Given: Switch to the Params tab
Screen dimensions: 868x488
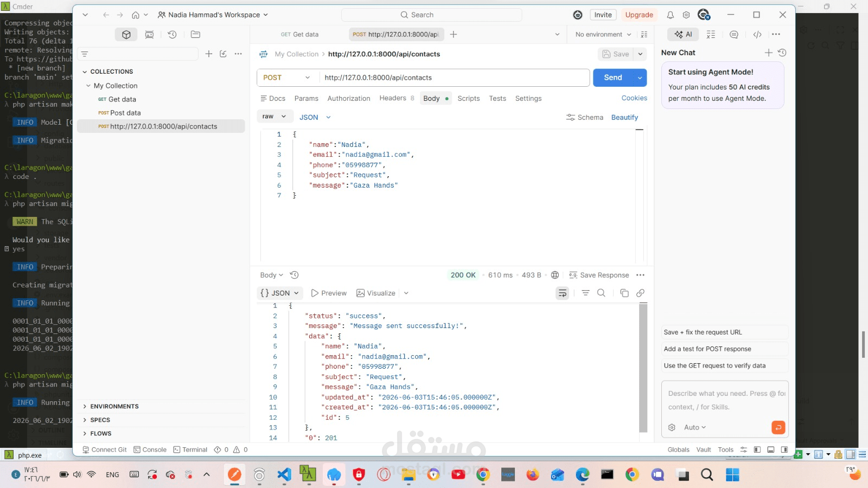Looking at the screenshot, I should coord(306,98).
